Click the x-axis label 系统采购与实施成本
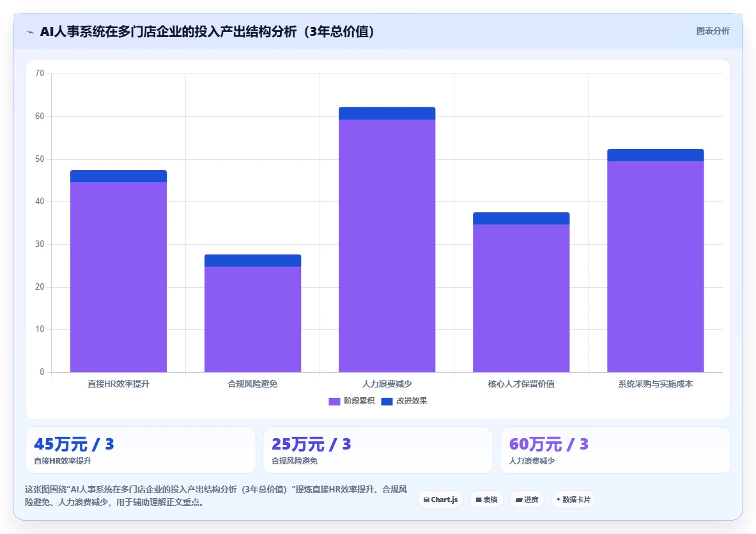This screenshot has height=534, width=756. point(656,384)
